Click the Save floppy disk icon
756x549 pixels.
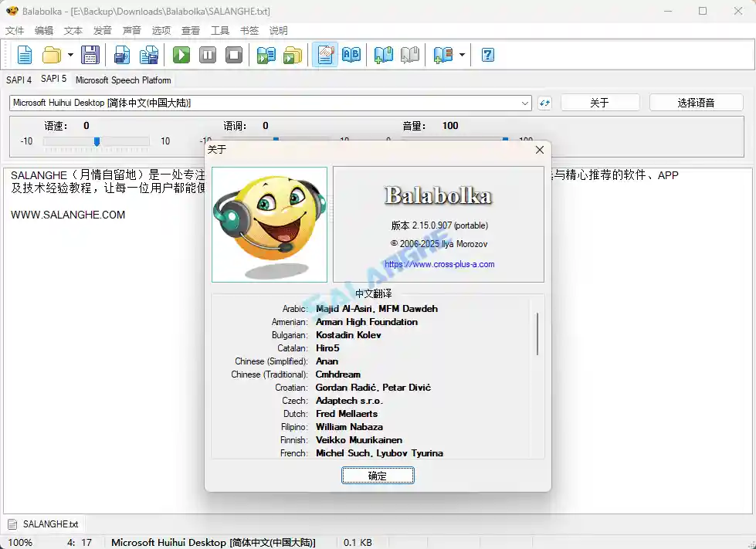90,55
